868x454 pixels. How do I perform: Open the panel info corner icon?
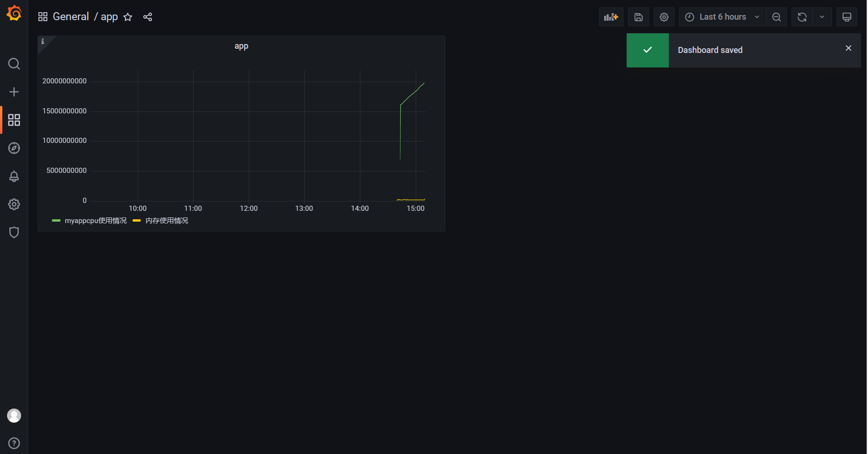pyautogui.click(x=43, y=41)
